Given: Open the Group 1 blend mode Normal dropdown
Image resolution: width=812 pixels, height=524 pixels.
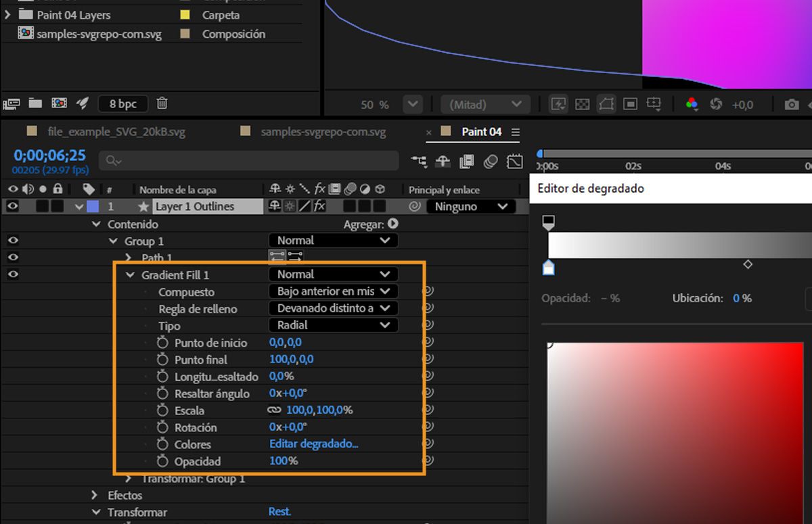Looking at the screenshot, I should point(334,240).
